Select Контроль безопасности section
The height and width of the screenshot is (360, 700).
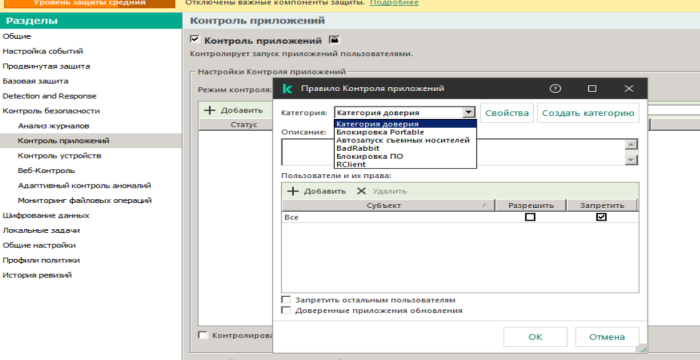click(x=51, y=111)
